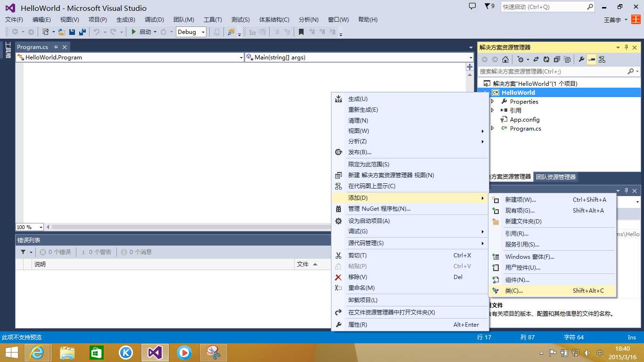
Task: Open the Windows Store taskbar icon
Action: (97, 352)
